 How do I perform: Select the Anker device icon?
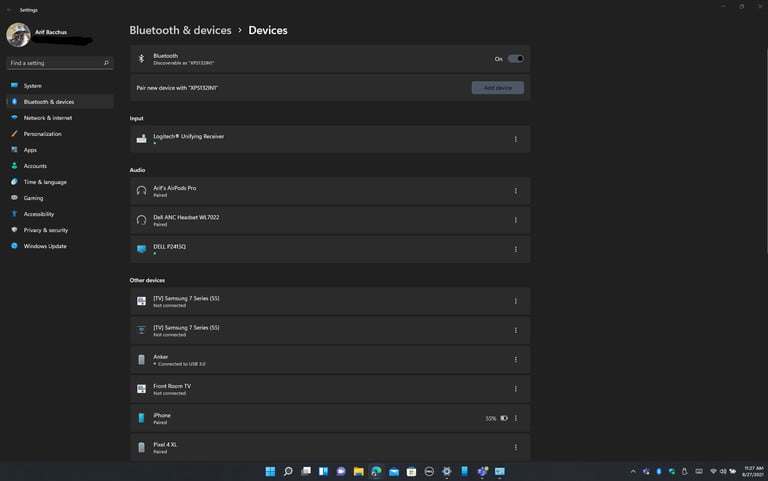coord(141,359)
